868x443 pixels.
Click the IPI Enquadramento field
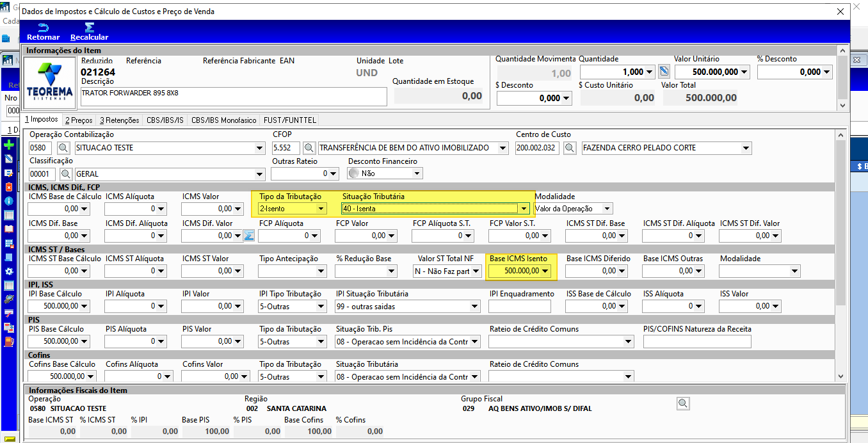[x=520, y=306]
